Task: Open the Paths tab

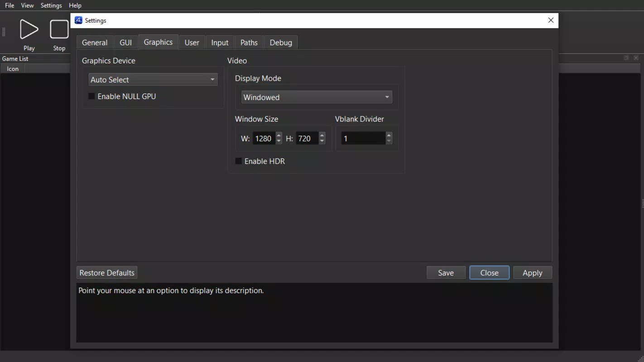Action: pyautogui.click(x=249, y=43)
